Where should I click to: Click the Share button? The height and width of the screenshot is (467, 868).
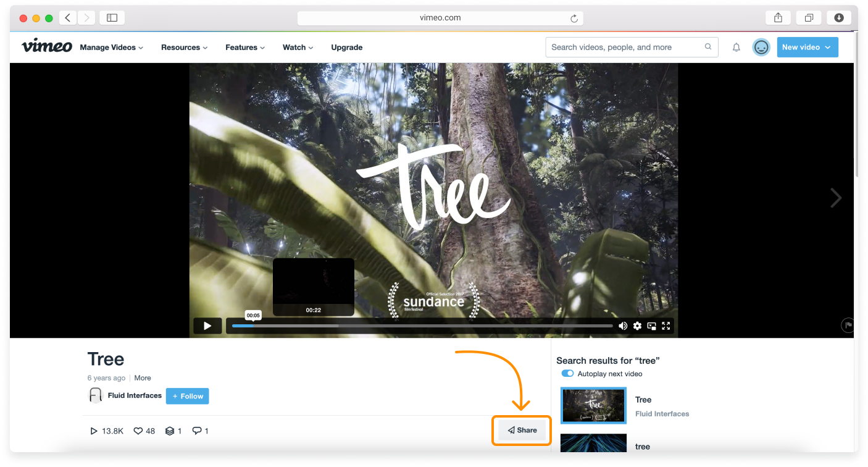(x=522, y=430)
